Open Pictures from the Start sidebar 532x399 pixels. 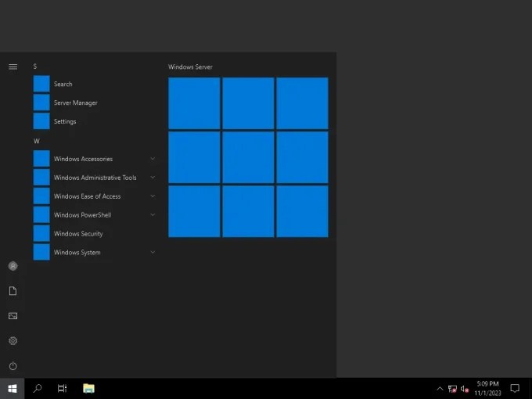13,316
